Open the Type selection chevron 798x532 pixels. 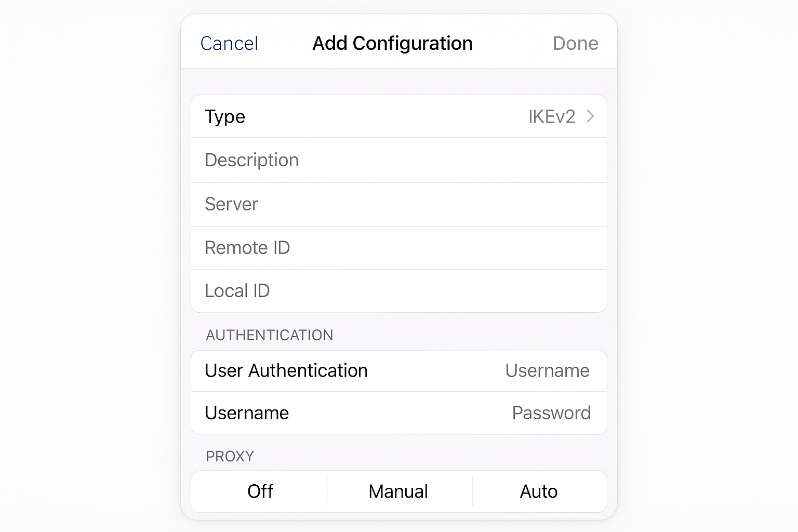point(590,116)
